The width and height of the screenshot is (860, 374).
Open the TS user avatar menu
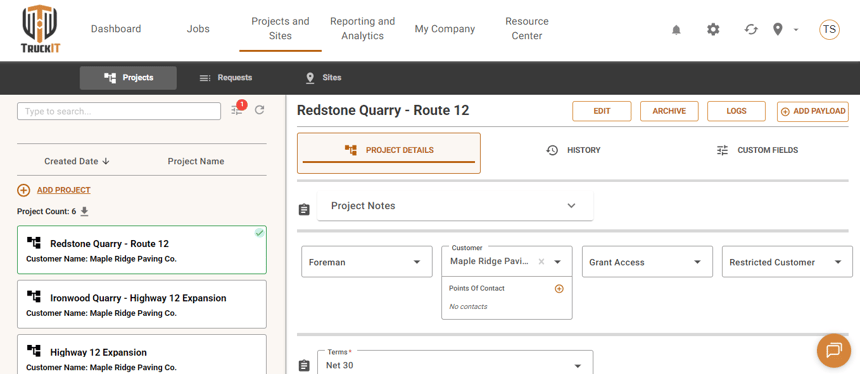pos(829,30)
